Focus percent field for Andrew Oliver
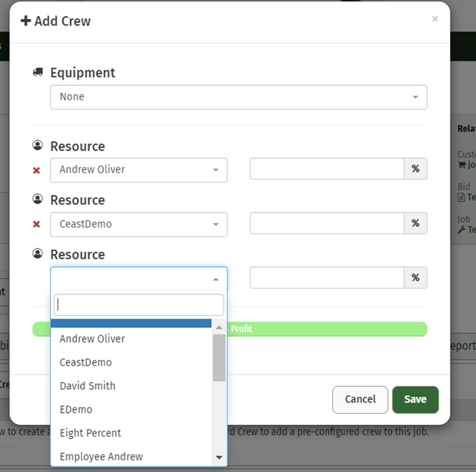 (x=327, y=169)
